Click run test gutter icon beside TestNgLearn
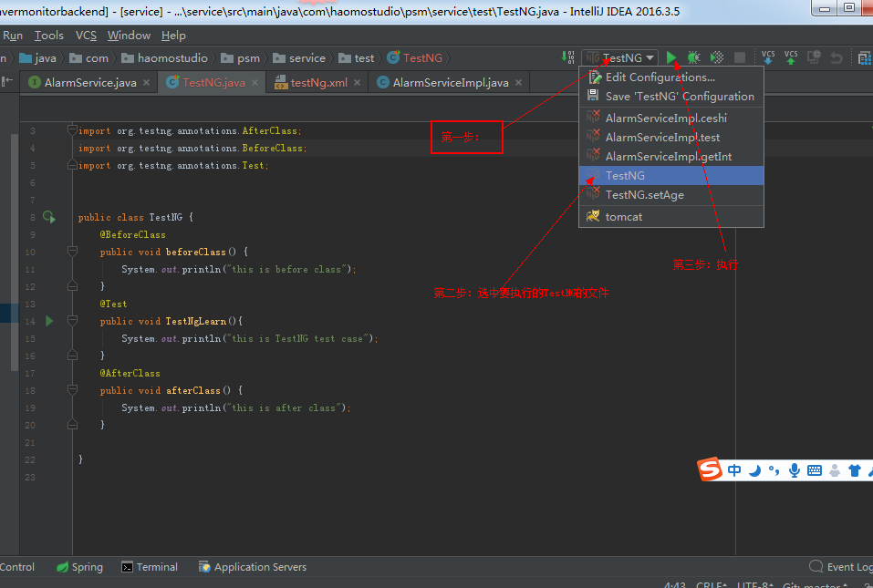 (49, 321)
